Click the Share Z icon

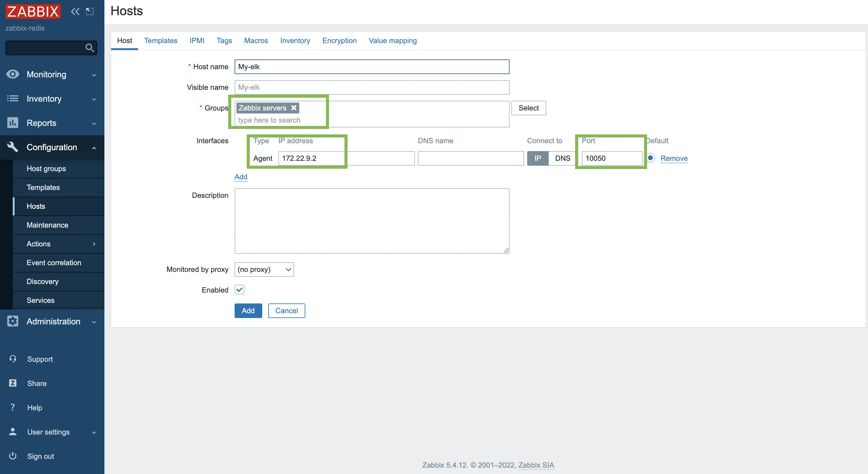tap(13, 383)
